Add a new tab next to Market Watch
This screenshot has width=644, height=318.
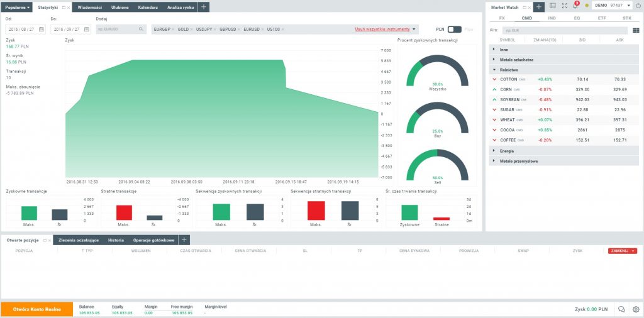[539, 7]
